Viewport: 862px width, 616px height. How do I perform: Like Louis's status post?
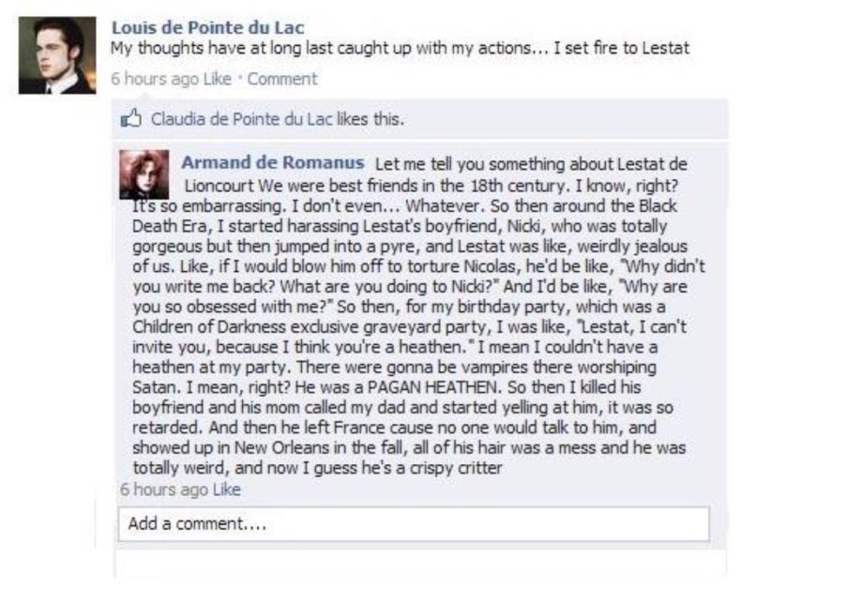(x=219, y=79)
